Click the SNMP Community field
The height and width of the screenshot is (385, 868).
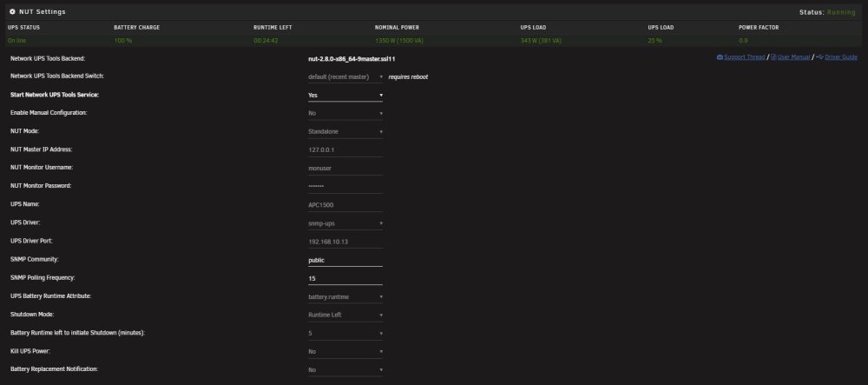click(345, 260)
